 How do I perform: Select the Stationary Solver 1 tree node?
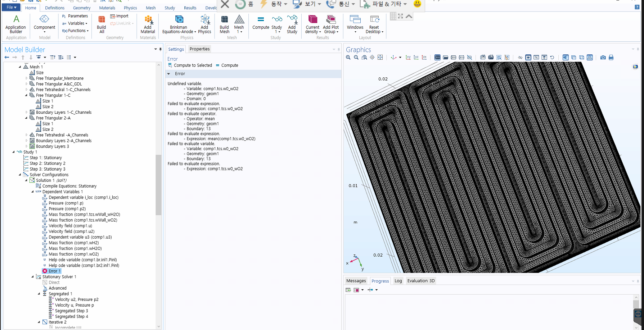click(59, 277)
